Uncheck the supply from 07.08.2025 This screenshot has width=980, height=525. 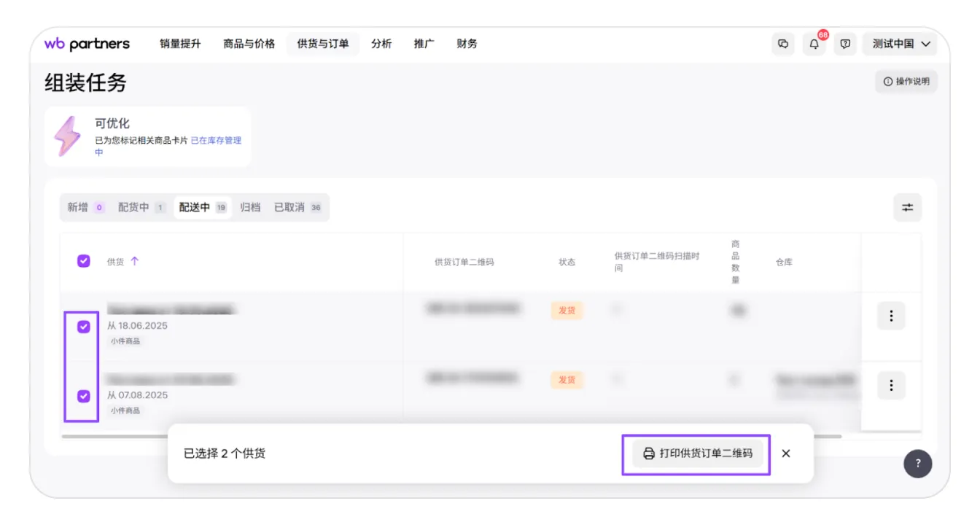click(84, 396)
